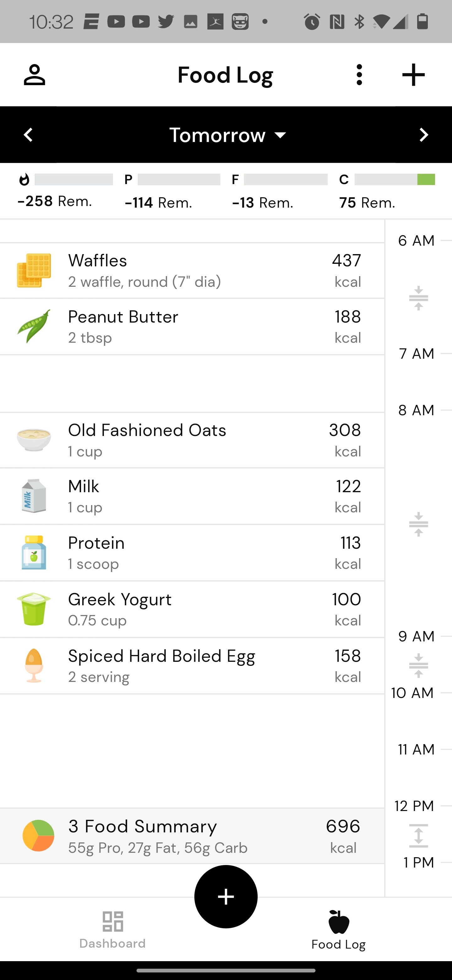
Task: Tap the Waffles food icon
Action: coord(34,270)
